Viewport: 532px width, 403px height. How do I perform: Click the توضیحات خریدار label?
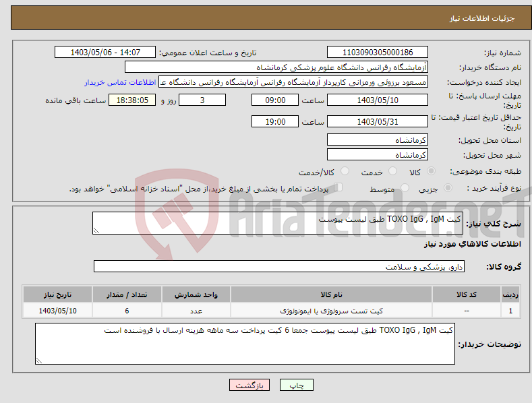pos(490,344)
